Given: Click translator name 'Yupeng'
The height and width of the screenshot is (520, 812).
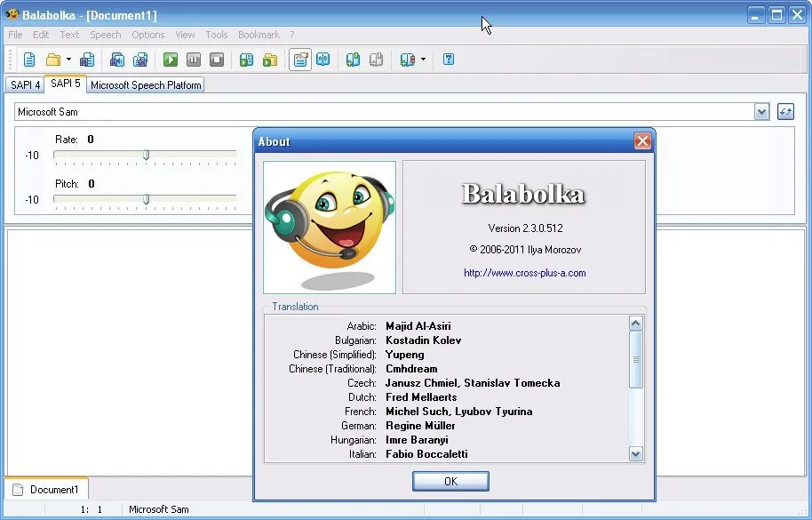Looking at the screenshot, I should pos(404,355).
